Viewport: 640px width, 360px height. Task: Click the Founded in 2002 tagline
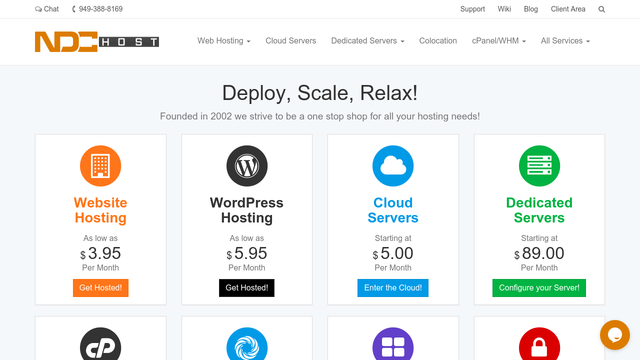coord(320,116)
